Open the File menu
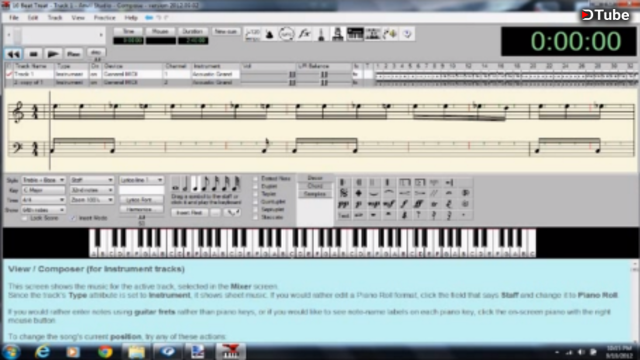The image size is (640, 360). pyautogui.click(x=14, y=18)
